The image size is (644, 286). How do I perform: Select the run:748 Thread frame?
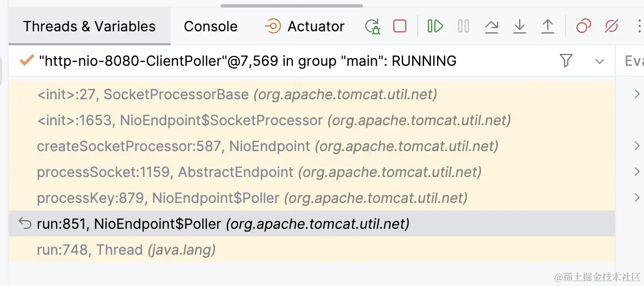pyautogui.click(x=126, y=250)
